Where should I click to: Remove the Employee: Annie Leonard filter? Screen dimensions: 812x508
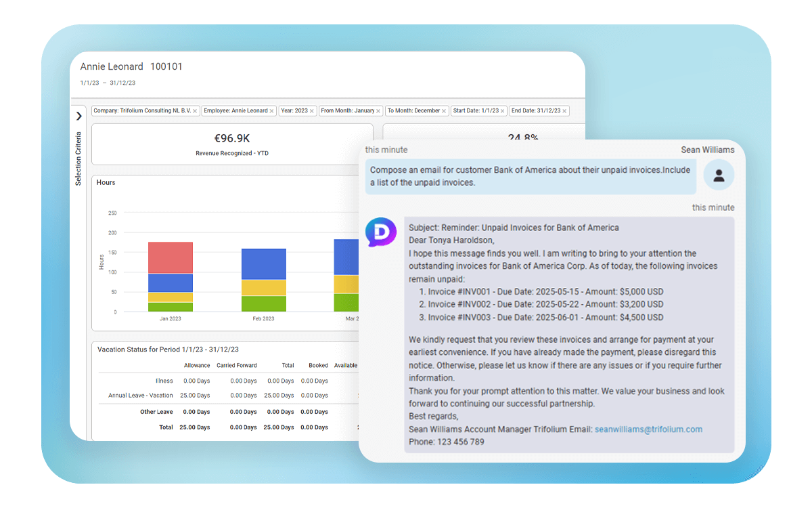[x=271, y=111]
